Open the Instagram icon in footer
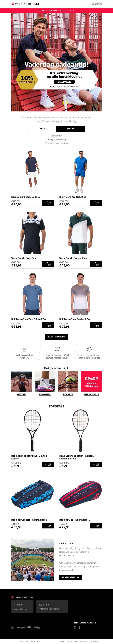The height and width of the screenshot is (644, 113). click(75, 628)
